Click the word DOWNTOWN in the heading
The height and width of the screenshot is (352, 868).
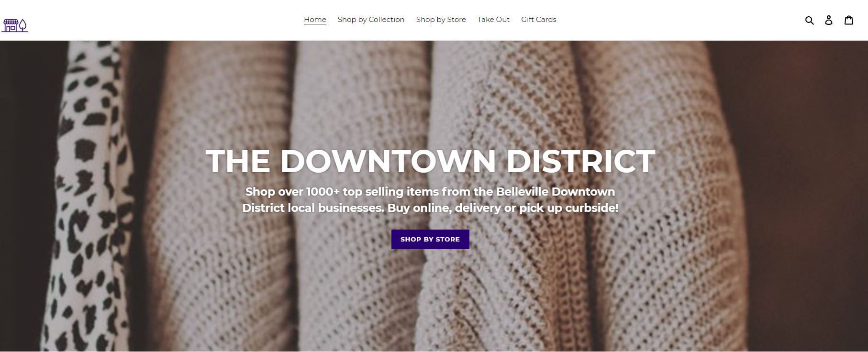(388, 161)
